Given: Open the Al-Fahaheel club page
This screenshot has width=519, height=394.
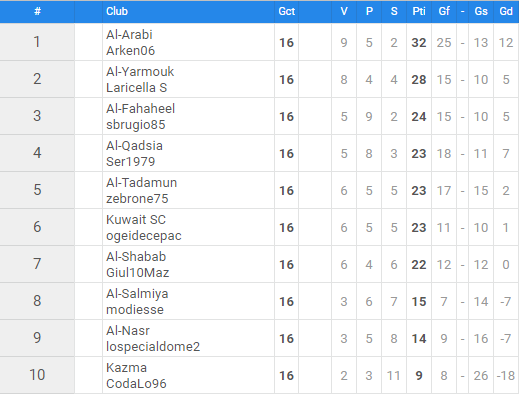Looking at the screenshot, I should (x=140, y=109).
